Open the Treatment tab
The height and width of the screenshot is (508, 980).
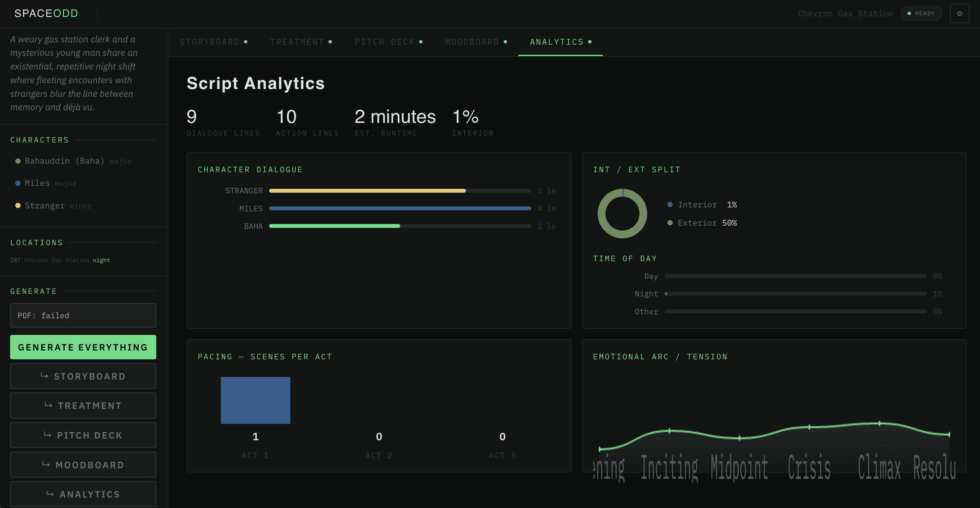point(300,42)
